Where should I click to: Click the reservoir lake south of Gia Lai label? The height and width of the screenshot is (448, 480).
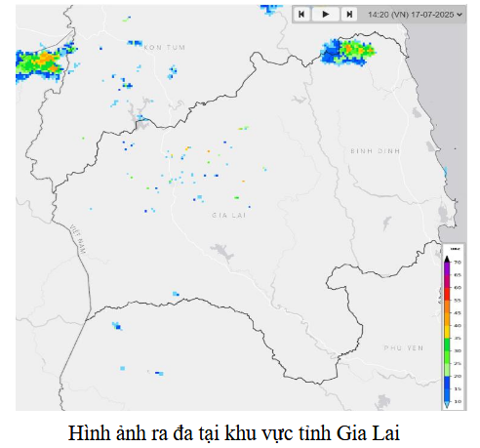223,252
